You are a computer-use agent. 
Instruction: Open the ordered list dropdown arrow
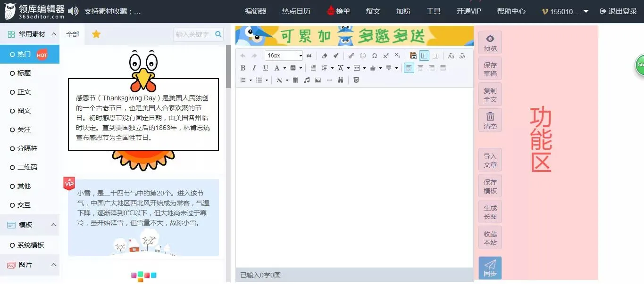(251, 80)
